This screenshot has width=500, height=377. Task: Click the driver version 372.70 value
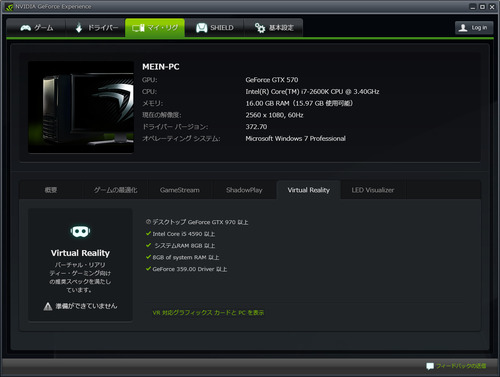pyautogui.click(x=256, y=127)
